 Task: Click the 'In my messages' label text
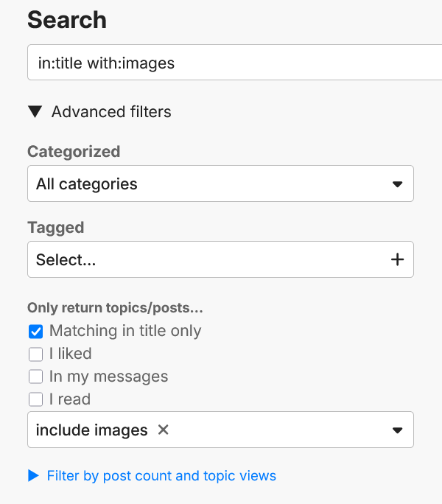coord(108,377)
